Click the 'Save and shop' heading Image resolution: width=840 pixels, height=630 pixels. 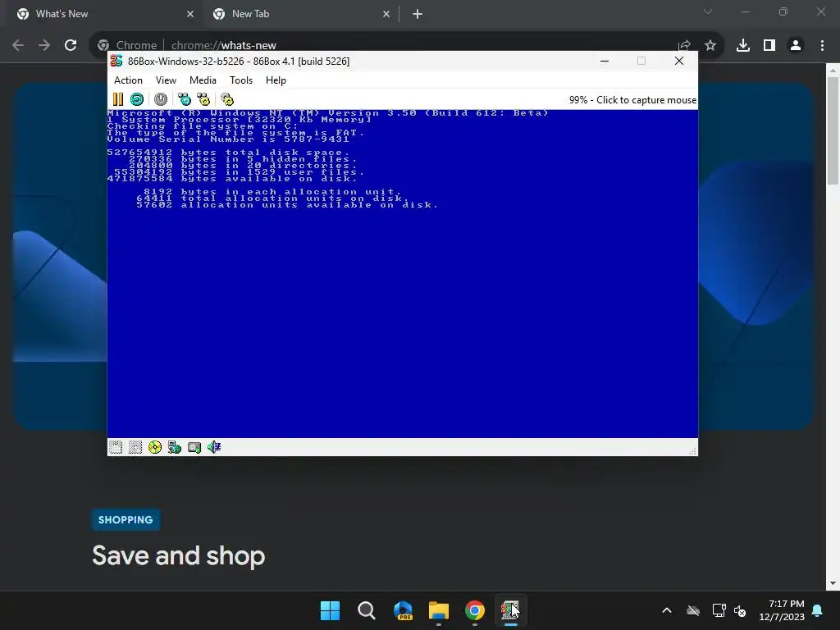pyautogui.click(x=178, y=555)
